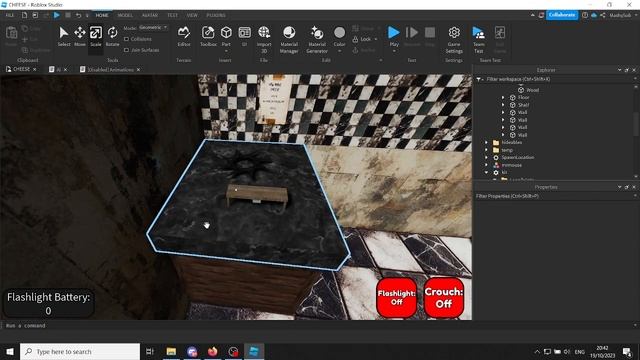The image size is (640, 360).
Task: Toggle the Join Surfaces checkbox
Action: point(126,50)
